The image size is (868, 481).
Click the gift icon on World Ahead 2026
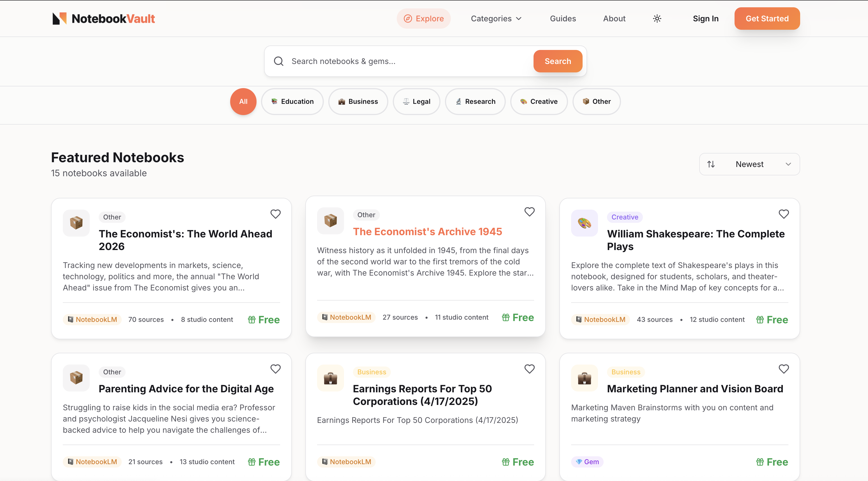point(251,319)
